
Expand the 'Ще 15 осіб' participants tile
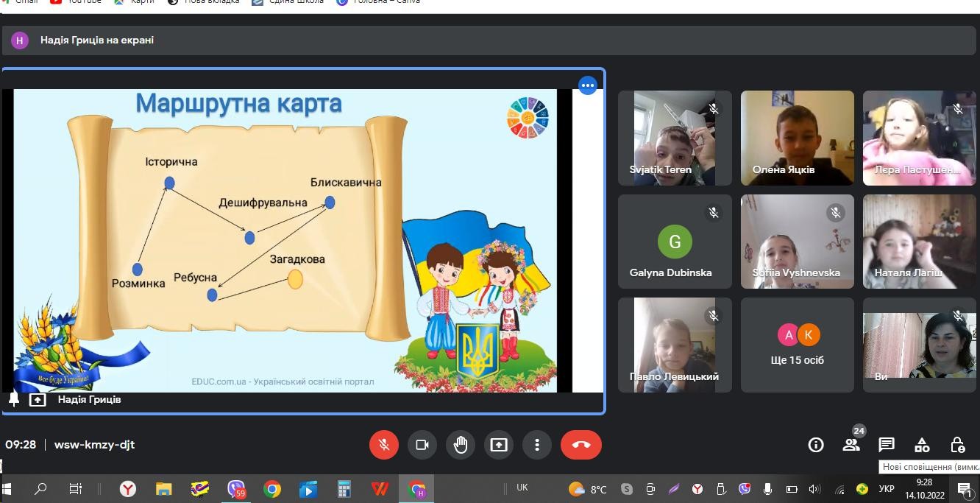coord(798,345)
